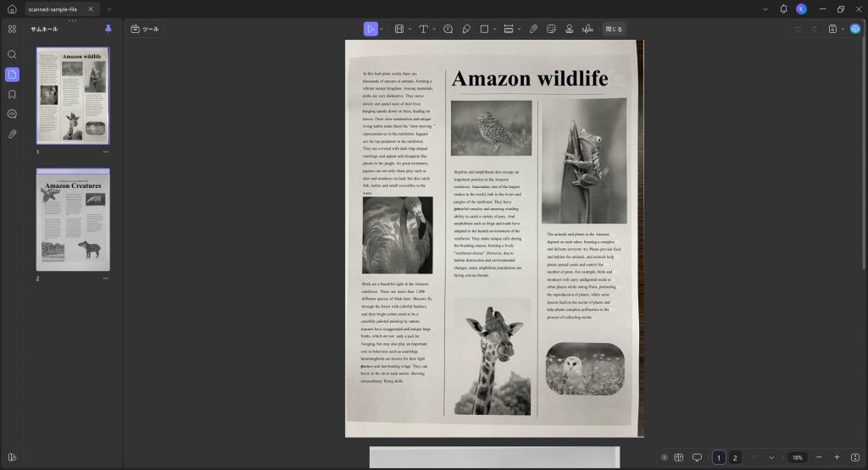Open the search panel in sidebar
This screenshot has height=470, width=868.
(x=12, y=54)
